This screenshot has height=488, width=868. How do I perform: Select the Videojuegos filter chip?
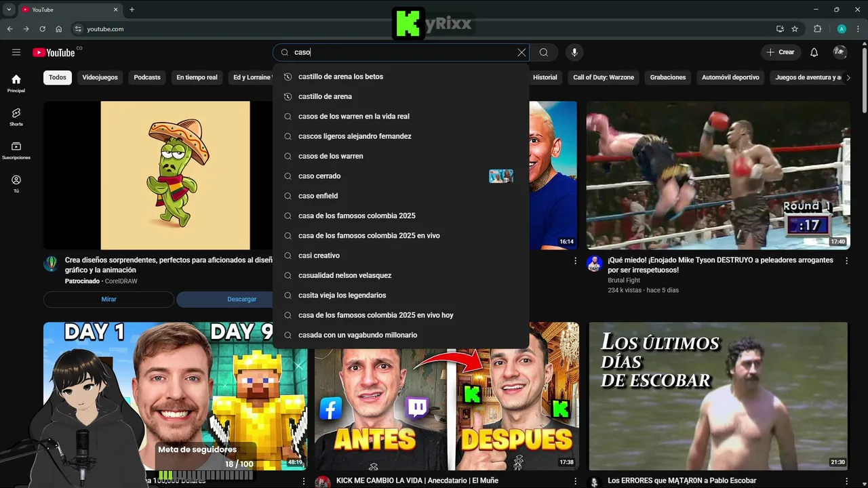[100, 77]
